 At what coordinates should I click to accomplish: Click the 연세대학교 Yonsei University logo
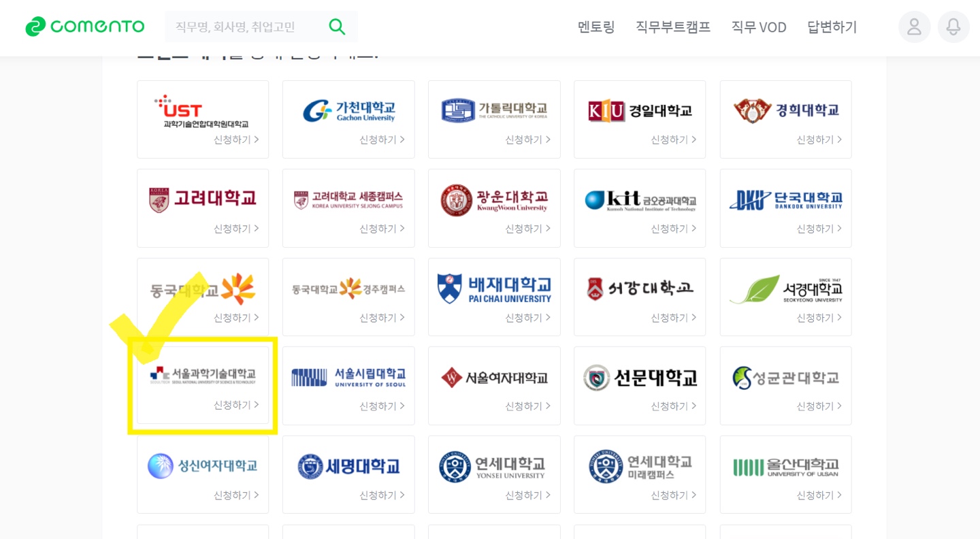tap(492, 466)
